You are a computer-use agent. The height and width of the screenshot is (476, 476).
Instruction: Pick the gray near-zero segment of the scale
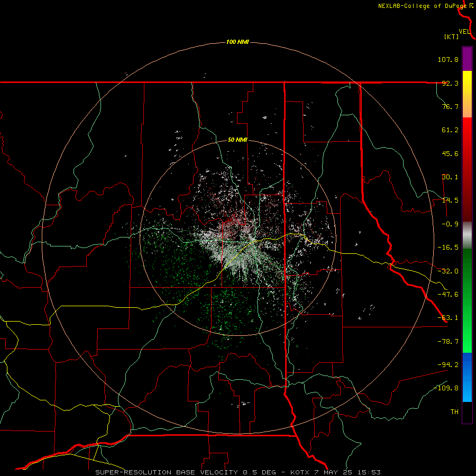(467, 235)
